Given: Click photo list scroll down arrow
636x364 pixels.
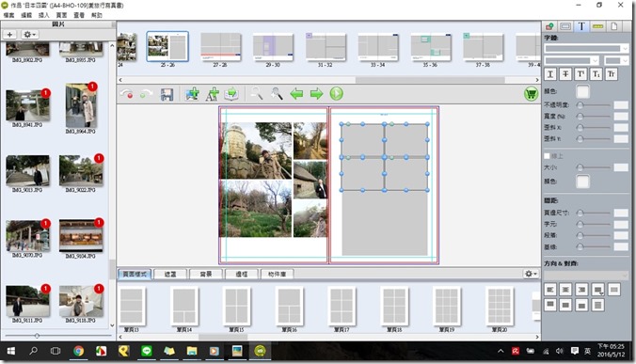Looking at the screenshot, I should point(112,325).
